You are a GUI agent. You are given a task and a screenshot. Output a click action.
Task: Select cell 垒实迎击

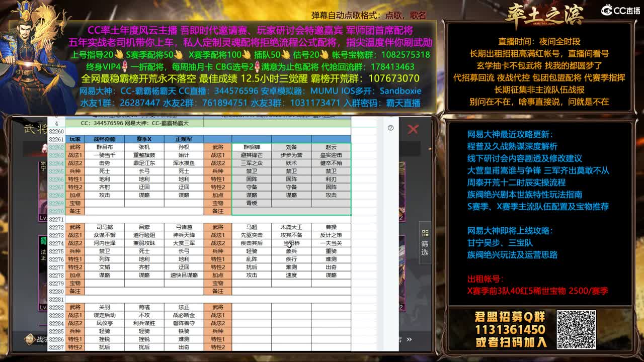pyautogui.click(x=331, y=155)
